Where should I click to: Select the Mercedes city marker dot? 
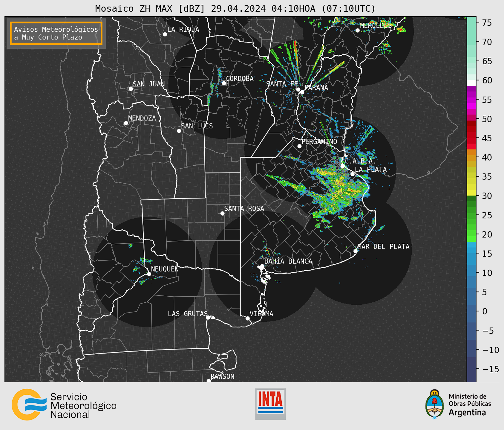click(358, 31)
